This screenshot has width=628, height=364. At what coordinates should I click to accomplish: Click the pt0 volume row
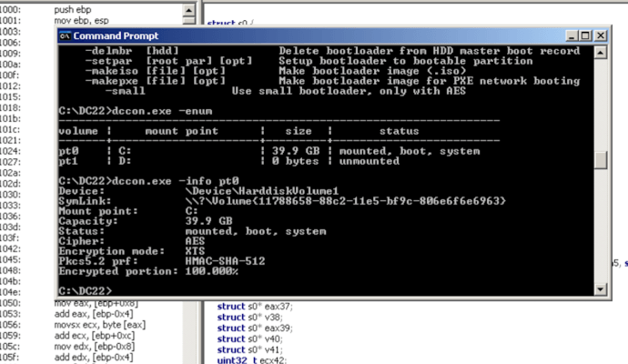269,151
